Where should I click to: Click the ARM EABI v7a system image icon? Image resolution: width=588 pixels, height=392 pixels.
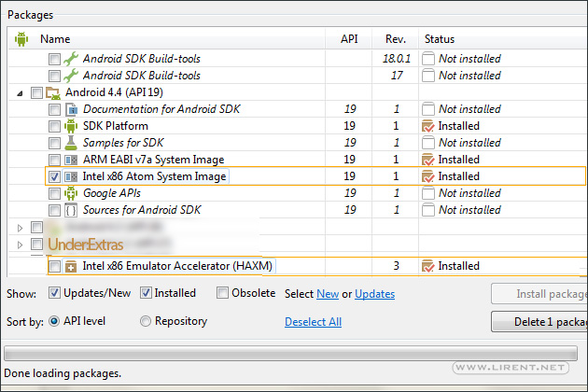(x=71, y=160)
